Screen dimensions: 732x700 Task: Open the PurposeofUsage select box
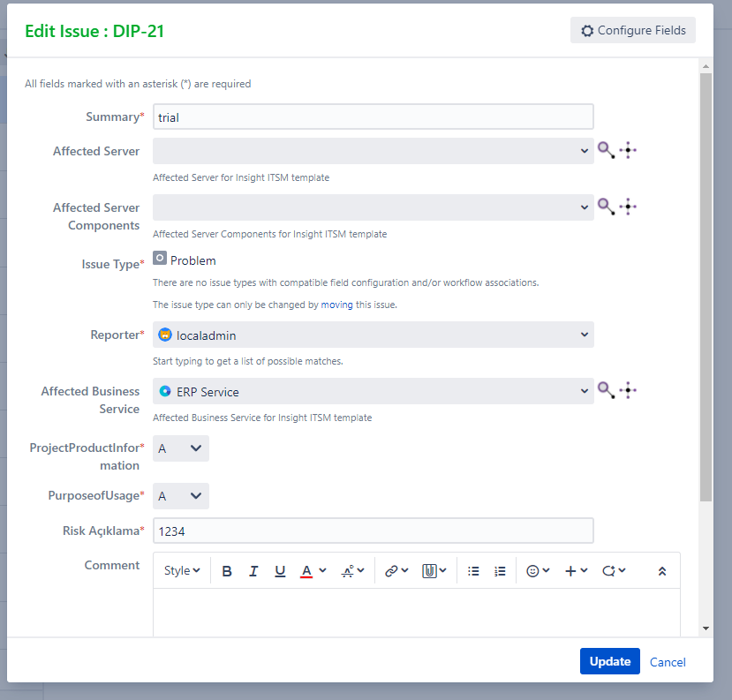[181, 496]
